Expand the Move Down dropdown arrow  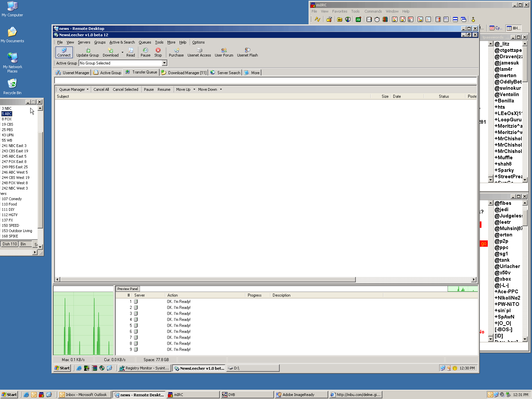tap(221, 89)
